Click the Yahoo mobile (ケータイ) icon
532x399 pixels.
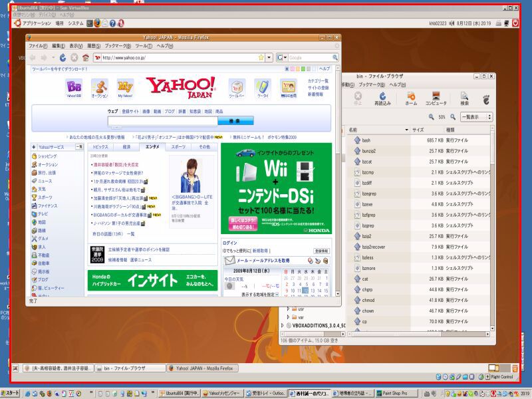(x=263, y=89)
